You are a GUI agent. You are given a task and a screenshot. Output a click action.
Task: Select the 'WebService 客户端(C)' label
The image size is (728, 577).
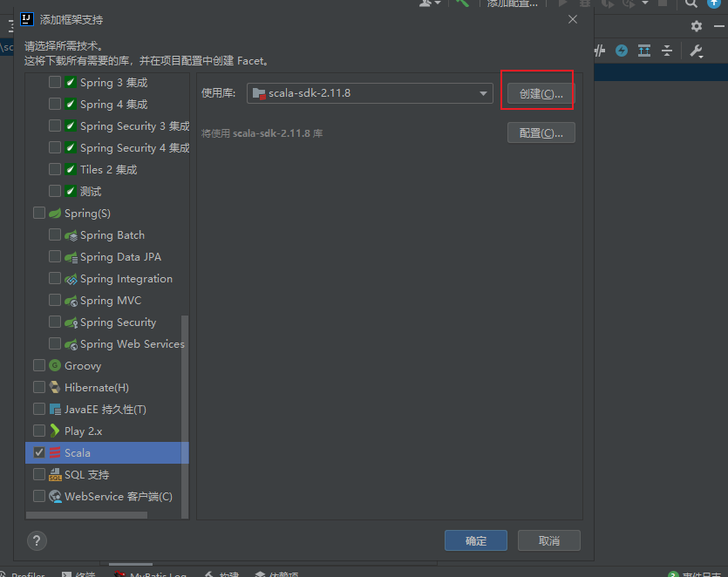(119, 496)
